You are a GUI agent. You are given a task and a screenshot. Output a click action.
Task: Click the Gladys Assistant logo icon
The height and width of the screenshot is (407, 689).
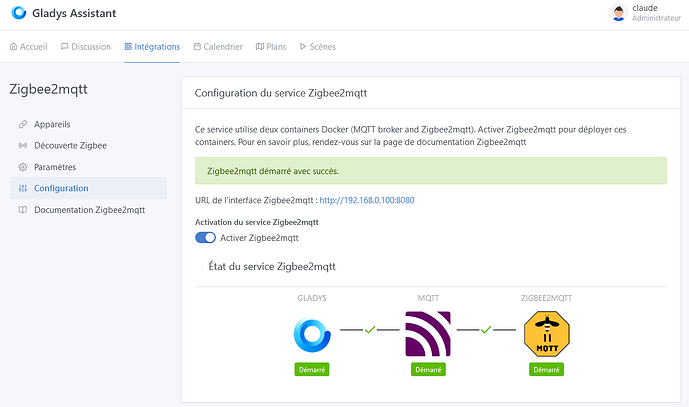point(18,14)
